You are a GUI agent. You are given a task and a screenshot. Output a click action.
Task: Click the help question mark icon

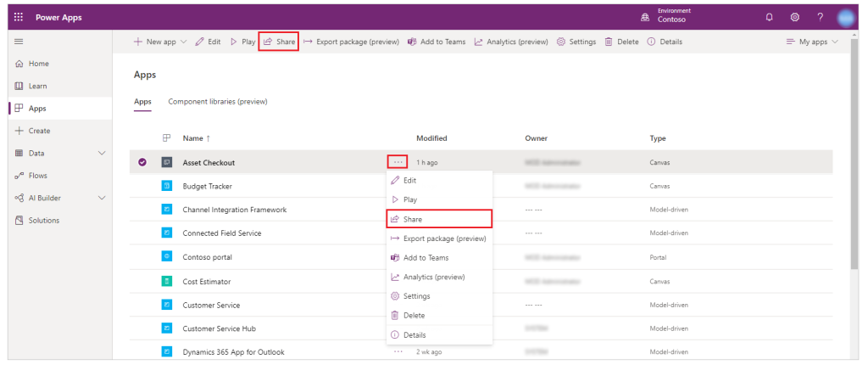coord(820,17)
